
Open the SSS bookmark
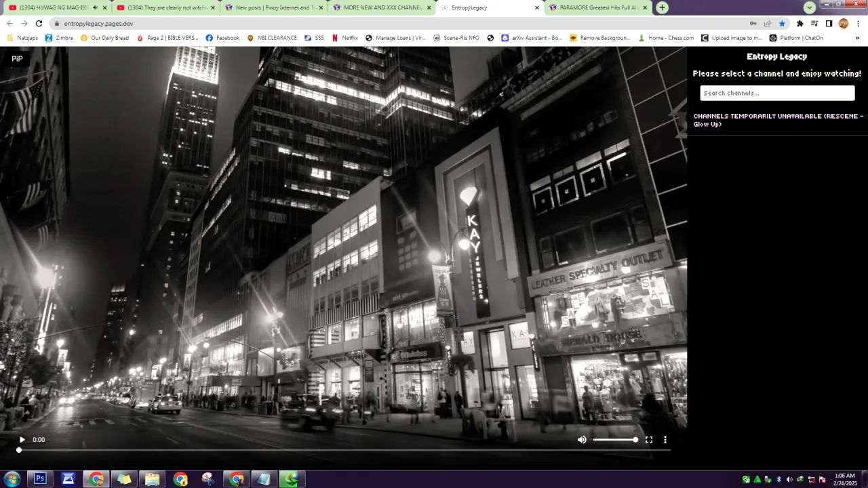point(314,38)
